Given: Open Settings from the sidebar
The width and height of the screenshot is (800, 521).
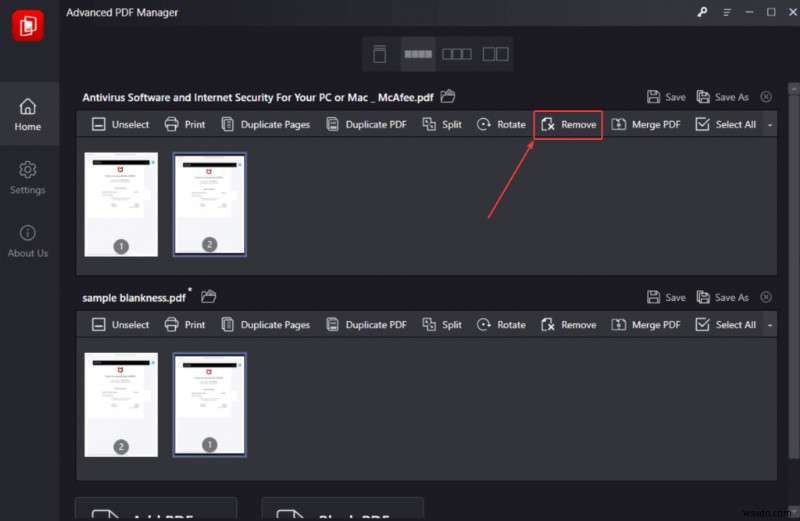Looking at the screenshot, I should tap(28, 178).
